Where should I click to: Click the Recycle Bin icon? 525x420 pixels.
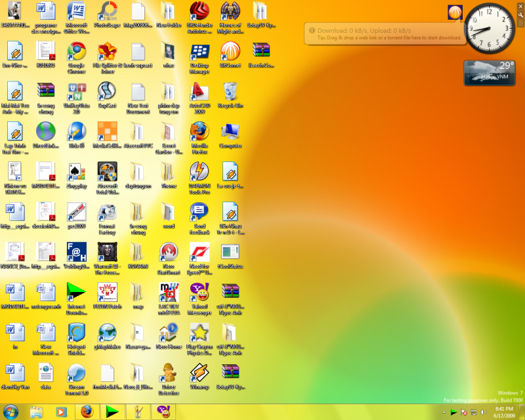coord(230,92)
